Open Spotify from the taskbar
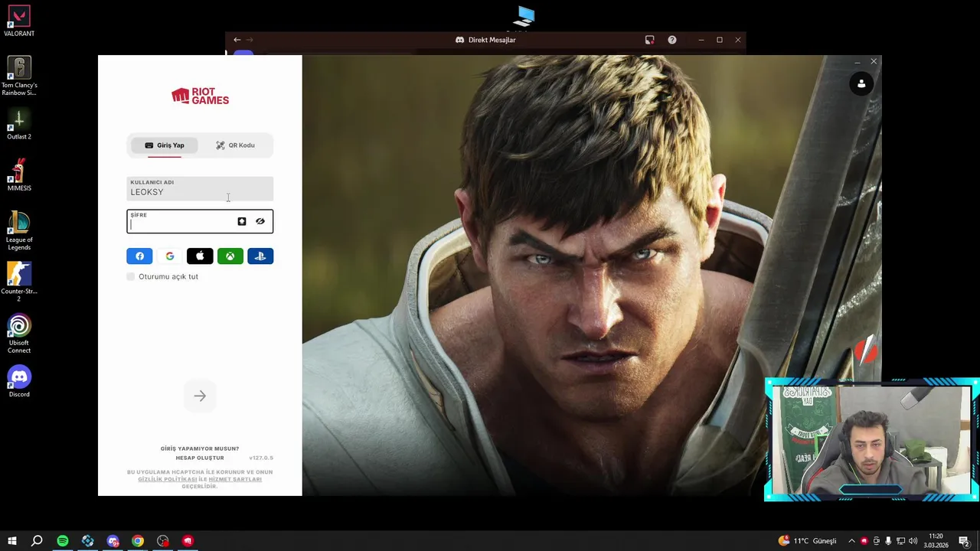The width and height of the screenshot is (980, 551). (x=63, y=541)
